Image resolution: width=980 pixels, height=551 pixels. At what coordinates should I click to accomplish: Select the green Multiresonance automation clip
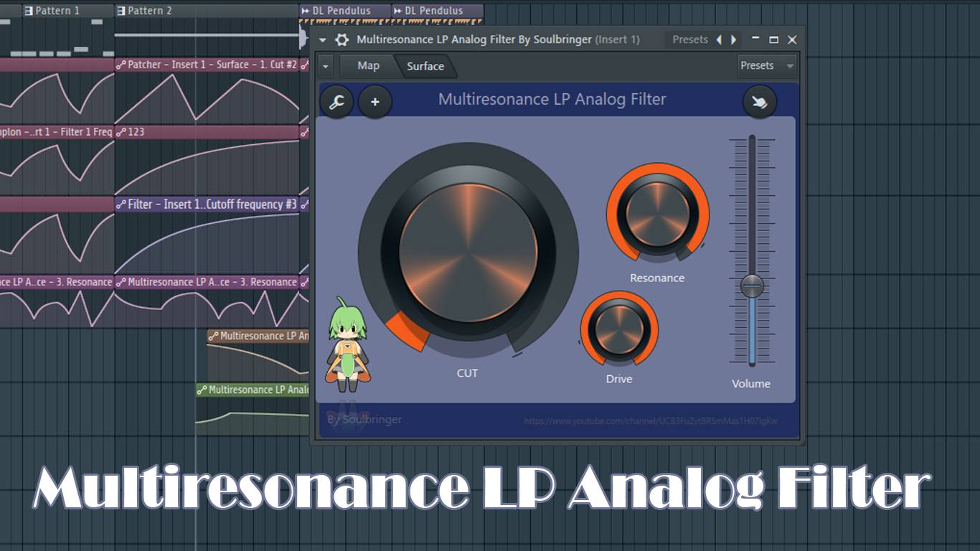coord(253,390)
